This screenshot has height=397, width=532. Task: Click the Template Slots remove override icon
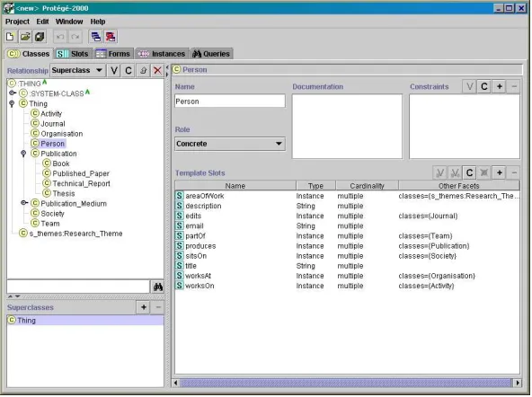pos(484,173)
